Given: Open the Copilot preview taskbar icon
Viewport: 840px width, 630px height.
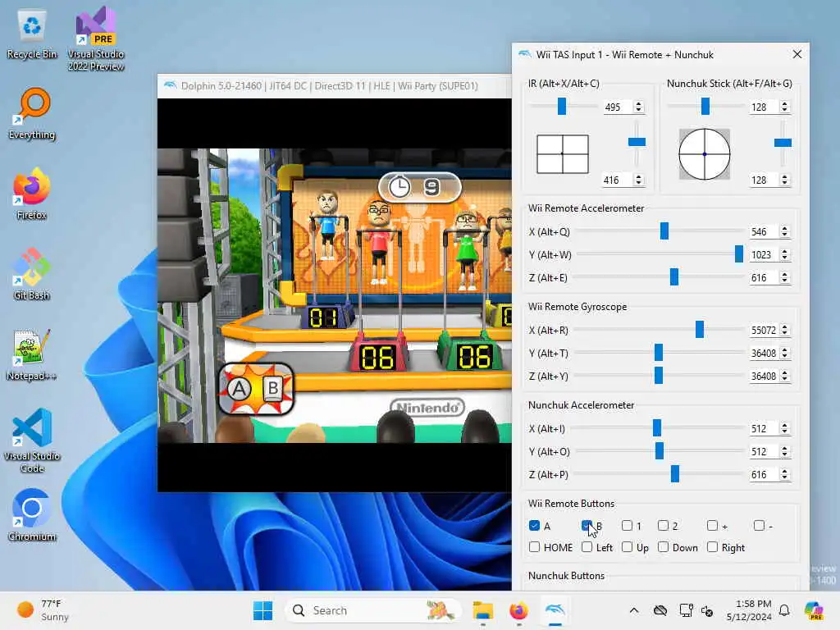Looking at the screenshot, I should pyautogui.click(x=814, y=610).
